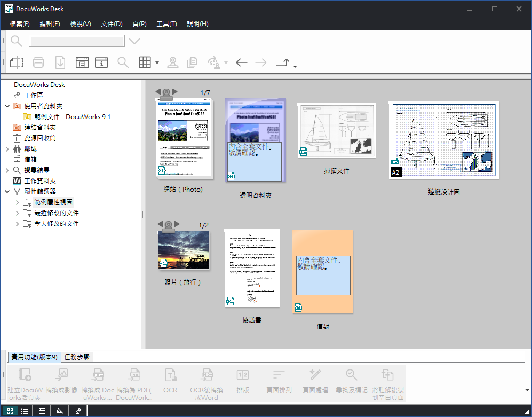
Task: Select 範例文件 - DocuWorks 9.1 folder
Action: coord(72,117)
